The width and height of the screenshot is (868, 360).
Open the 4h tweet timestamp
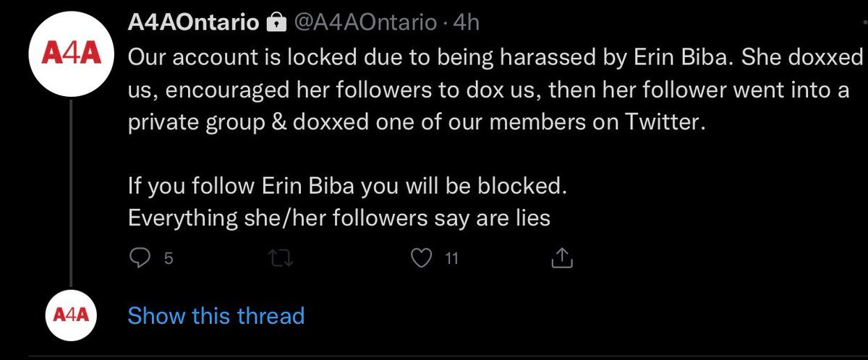click(465, 23)
